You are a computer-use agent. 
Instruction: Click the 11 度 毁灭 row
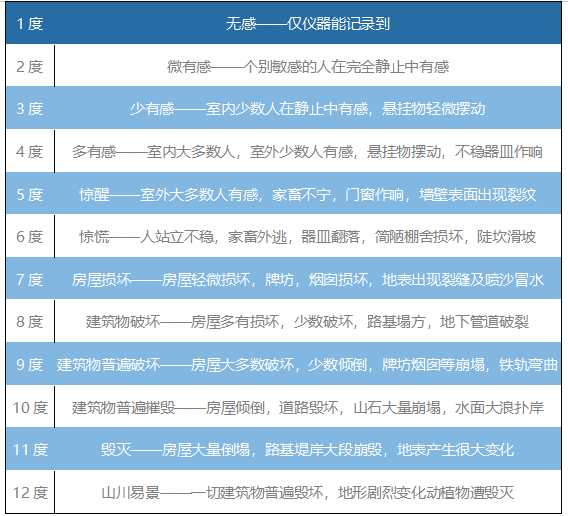click(284, 449)
